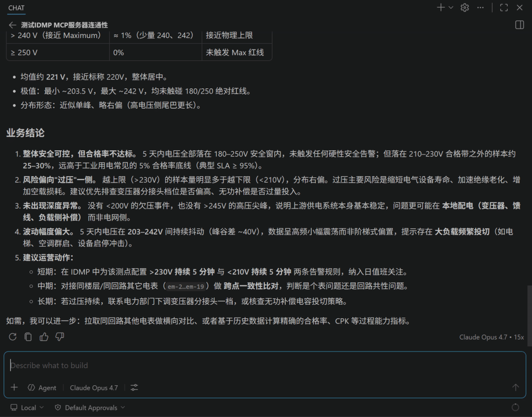Send the message with arrow button

point(515,387)
